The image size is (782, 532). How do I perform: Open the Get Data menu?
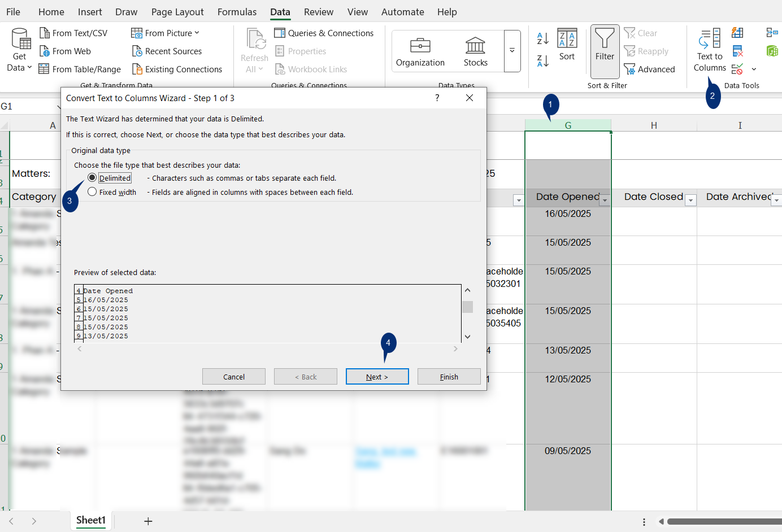tap(20, 50)
